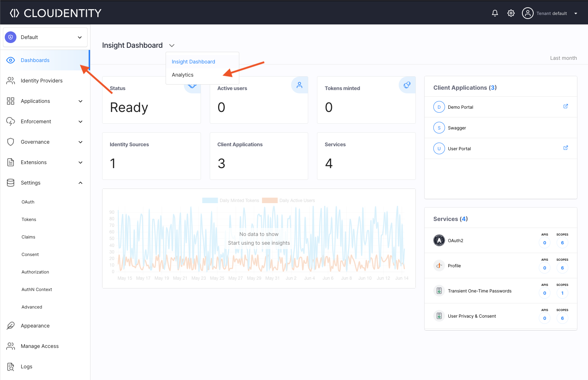Expand the Governance menu chevron

pos(81,142)
